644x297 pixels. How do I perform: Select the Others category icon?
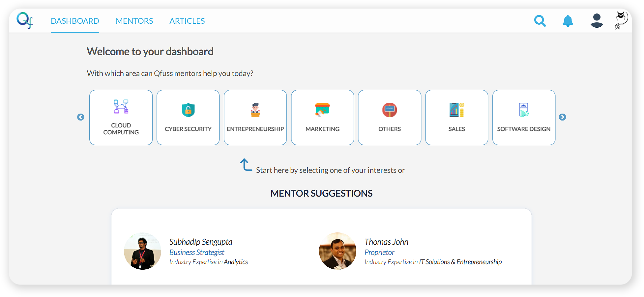(x=390, y=110)
